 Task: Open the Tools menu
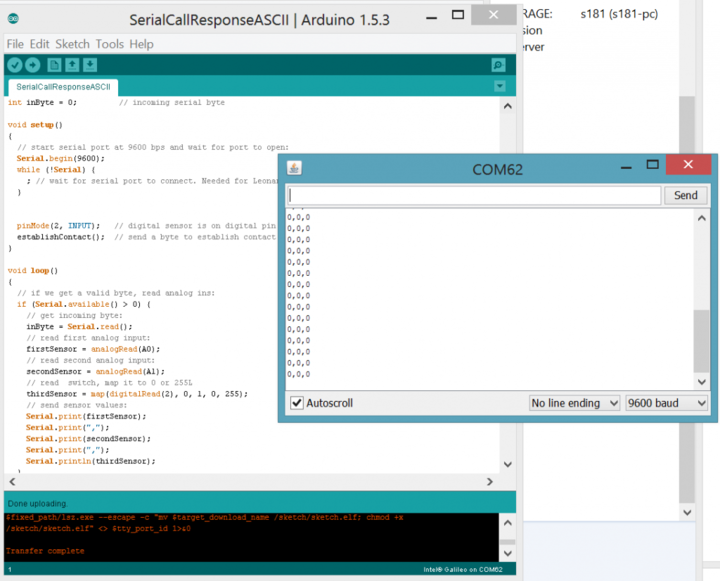[110, 44]
